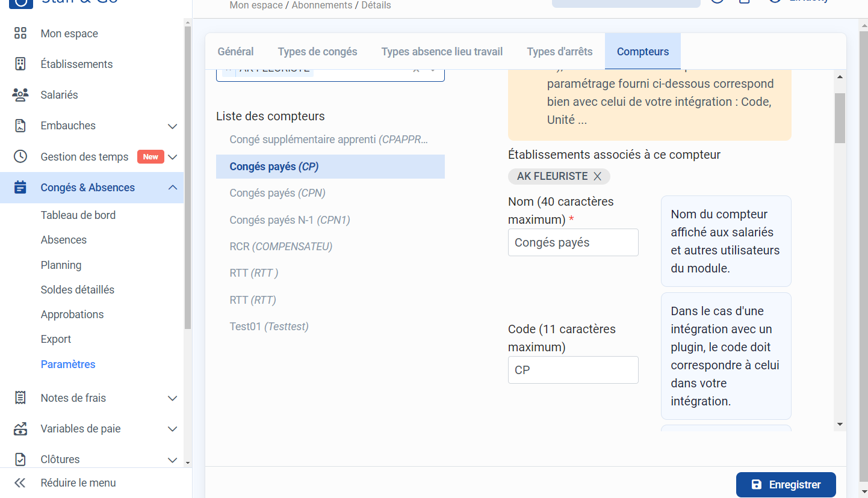
Task: Click the Clôtures checklist icon
Action: tap(20, 460)
